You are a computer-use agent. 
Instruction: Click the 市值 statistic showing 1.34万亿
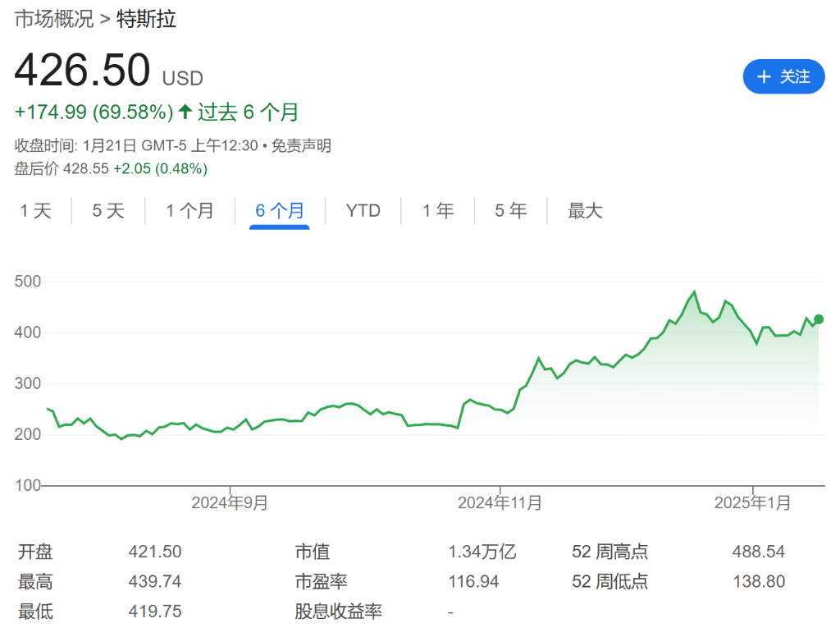(x=482, y=552)
